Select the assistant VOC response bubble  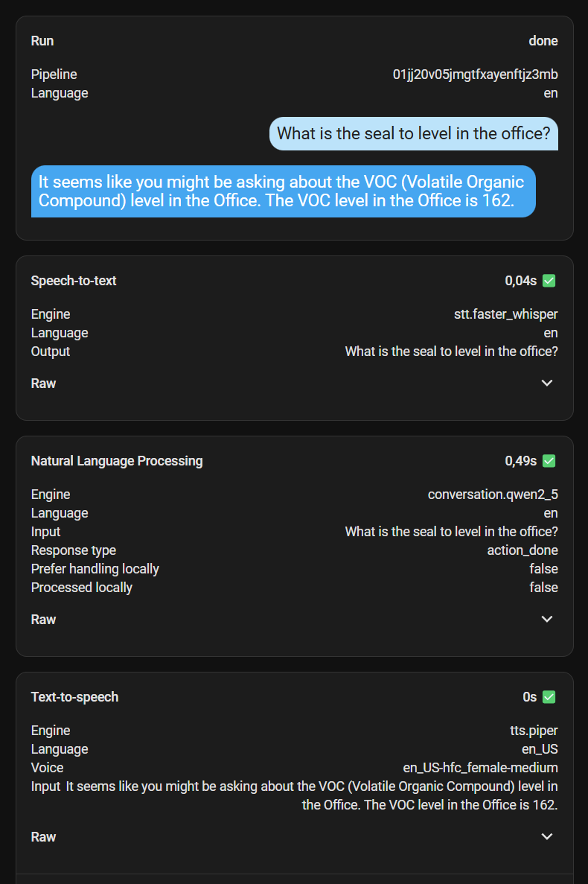284,191
